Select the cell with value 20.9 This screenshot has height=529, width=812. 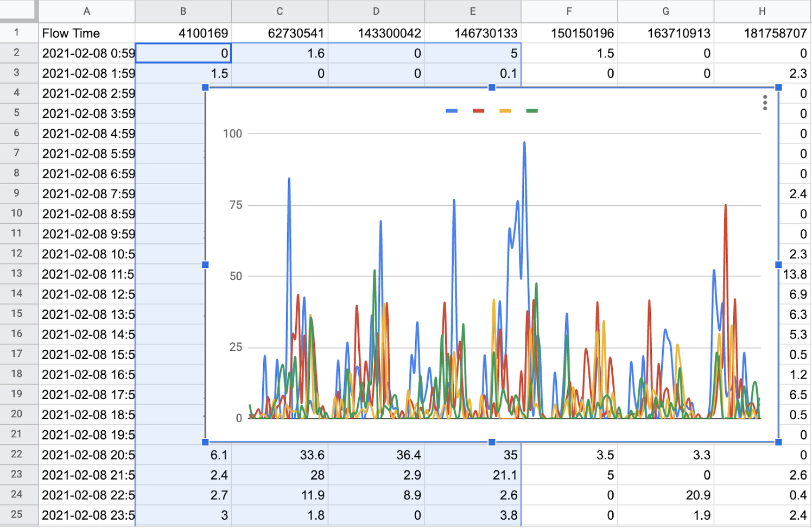[x=665, y=495]
